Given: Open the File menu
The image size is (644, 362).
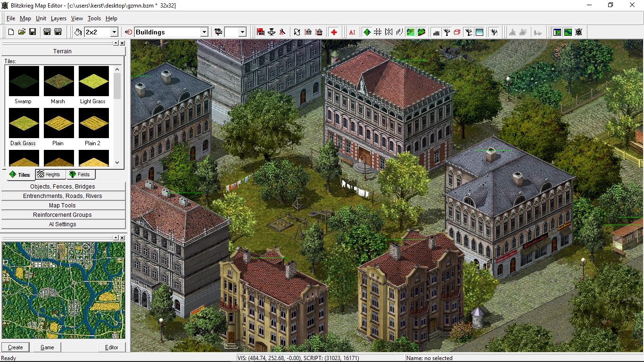Looking at the screenshot, I should [11, 18].
